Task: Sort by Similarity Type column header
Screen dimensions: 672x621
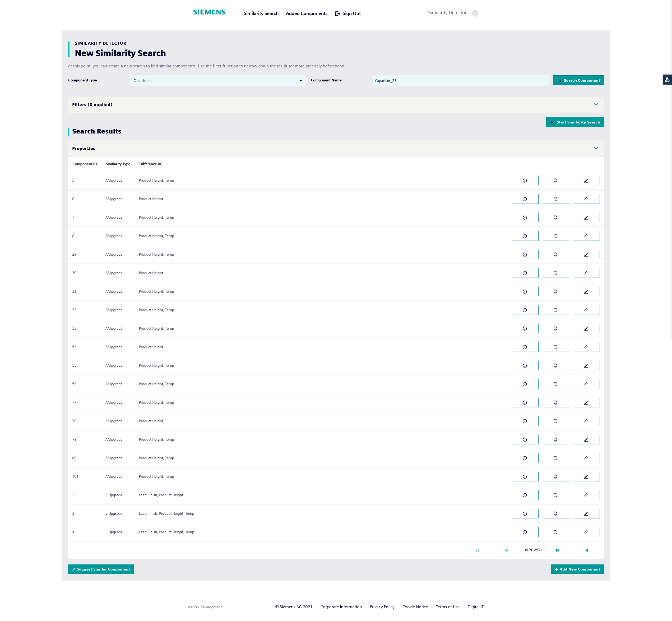Action: (118, 164)
